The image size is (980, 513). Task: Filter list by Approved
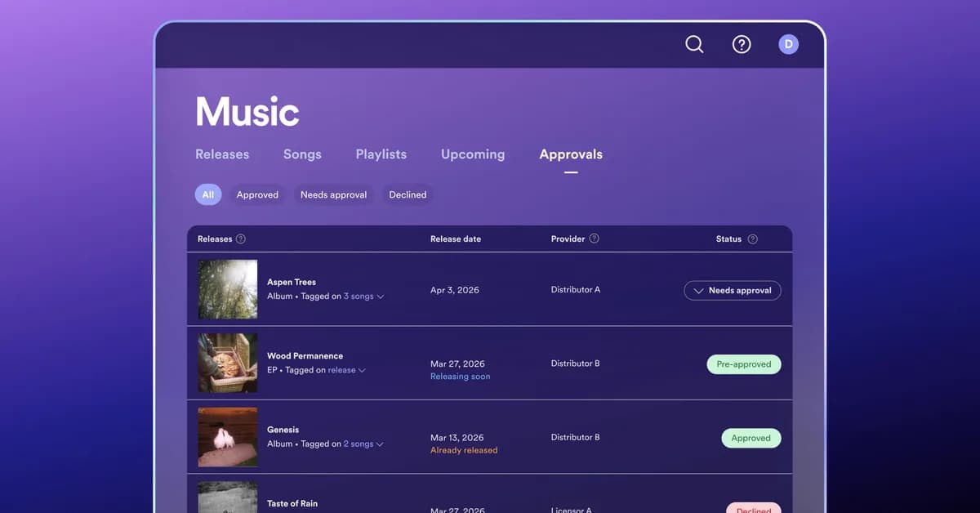click(257, 194)
